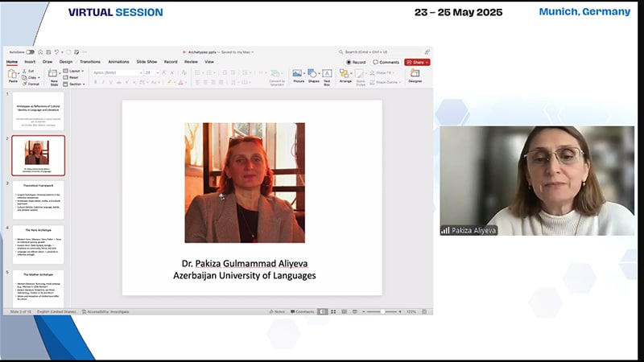Screen dimensions: 644x362
Task: Adjust the zoom slider in the status bar
Action: click(x=382, y=311)
